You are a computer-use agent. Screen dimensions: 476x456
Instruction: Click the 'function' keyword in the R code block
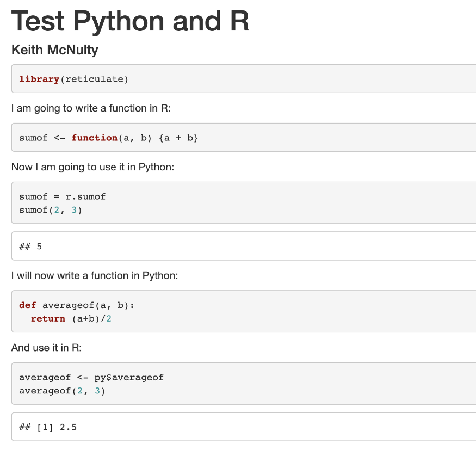(95, 138)
